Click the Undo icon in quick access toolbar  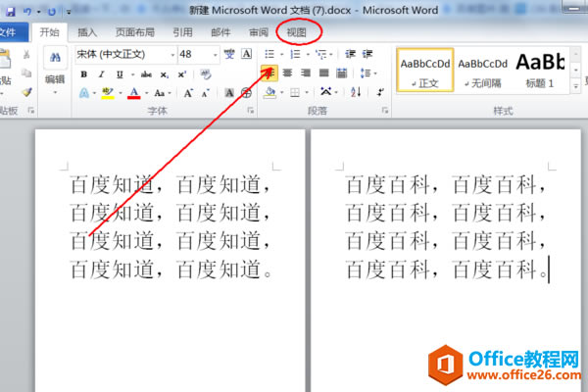(27, 12)
